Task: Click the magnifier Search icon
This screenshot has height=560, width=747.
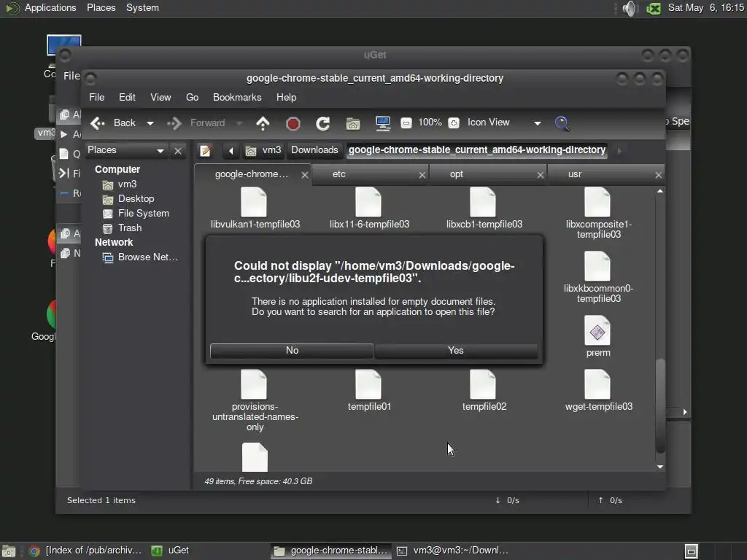Action: tap(562, 123)
